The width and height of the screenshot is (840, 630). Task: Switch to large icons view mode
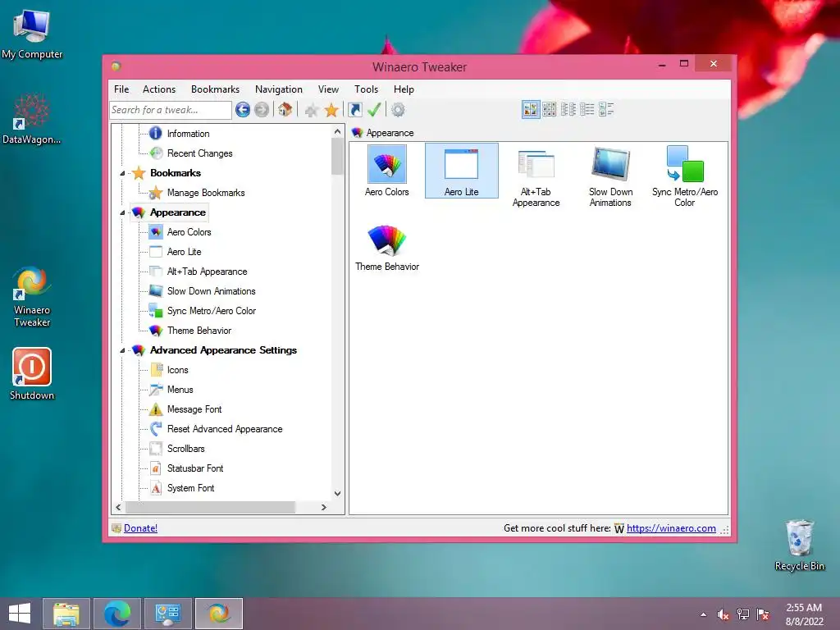[531, 110]
